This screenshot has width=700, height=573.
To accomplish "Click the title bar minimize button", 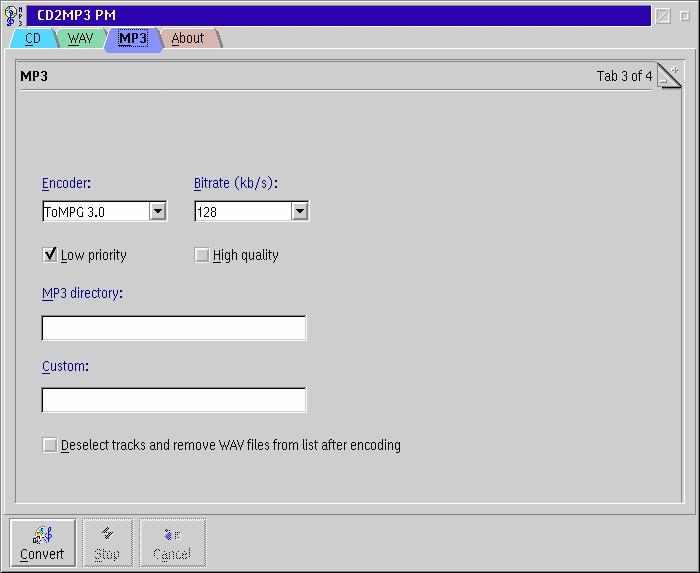I will pyautogui.click(x=663, y=16).
